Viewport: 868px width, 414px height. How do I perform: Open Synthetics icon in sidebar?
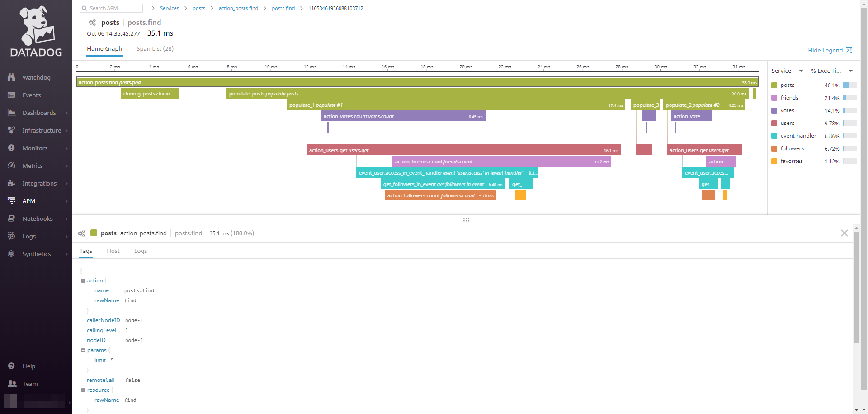click(x=11, y=254)
